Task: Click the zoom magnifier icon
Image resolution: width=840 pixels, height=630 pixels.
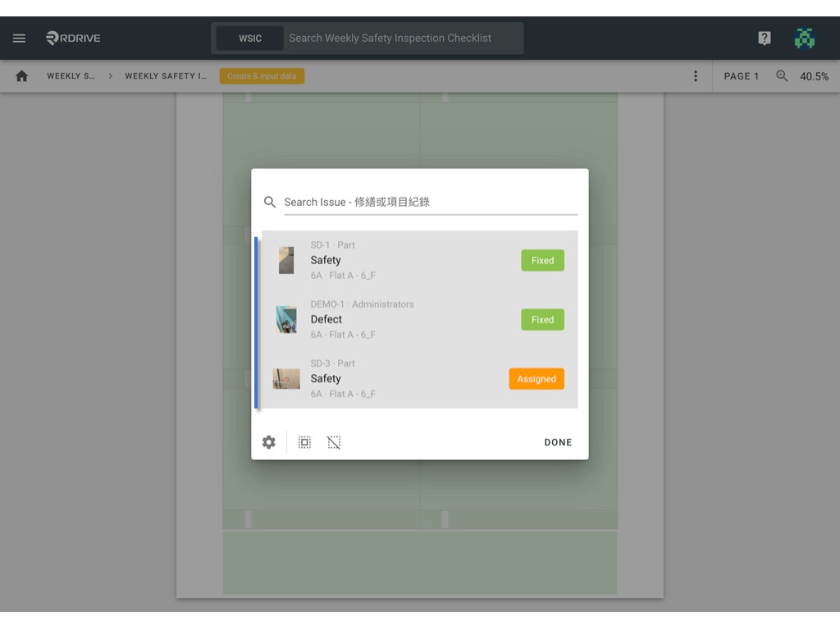Action: pyautogui.click(x=782, y=76)
